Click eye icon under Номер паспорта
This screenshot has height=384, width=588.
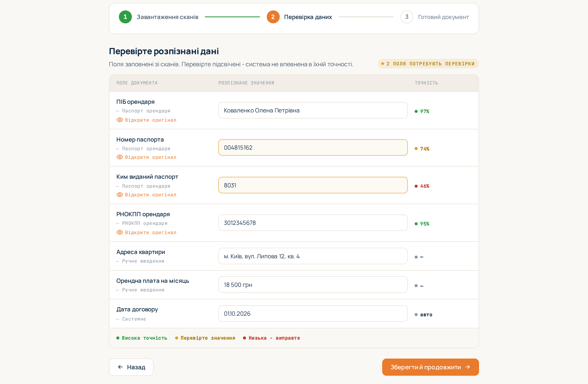coord(120,157)
